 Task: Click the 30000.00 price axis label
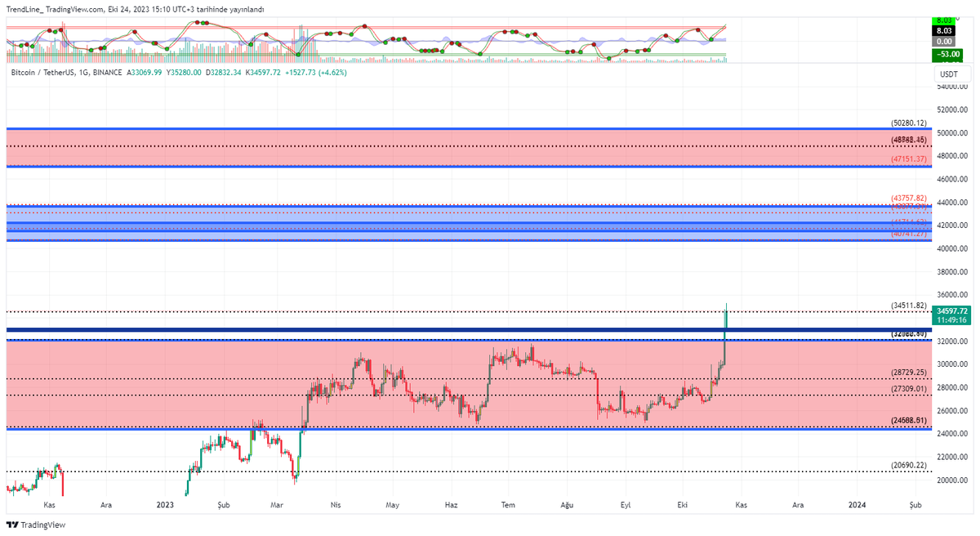pos(952,364)
